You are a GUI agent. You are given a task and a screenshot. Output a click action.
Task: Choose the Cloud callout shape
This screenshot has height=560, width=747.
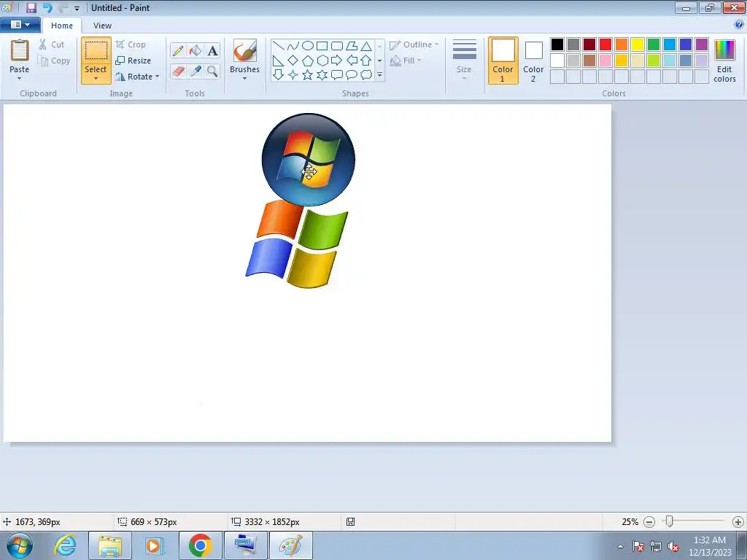click(366, 75)
